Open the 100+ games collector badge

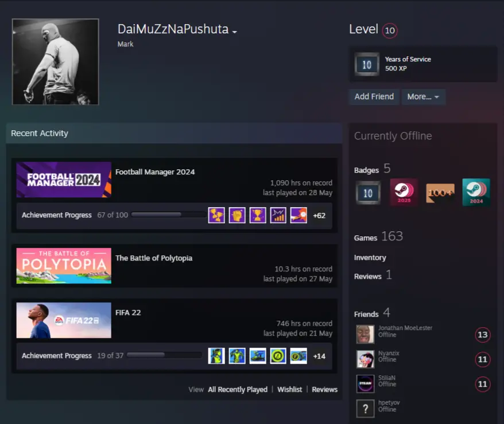click(x=440, y=193)
